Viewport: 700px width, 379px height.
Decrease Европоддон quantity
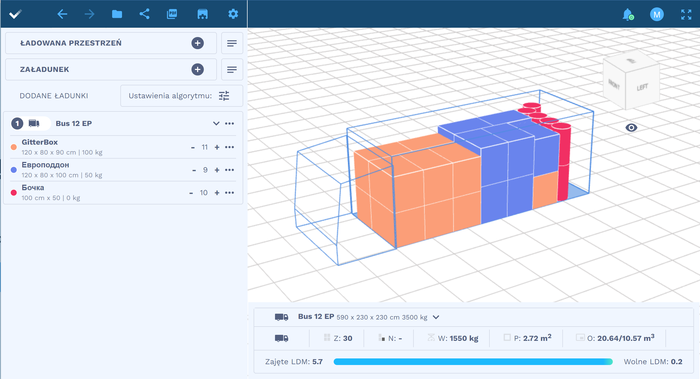tap(194, 170)
